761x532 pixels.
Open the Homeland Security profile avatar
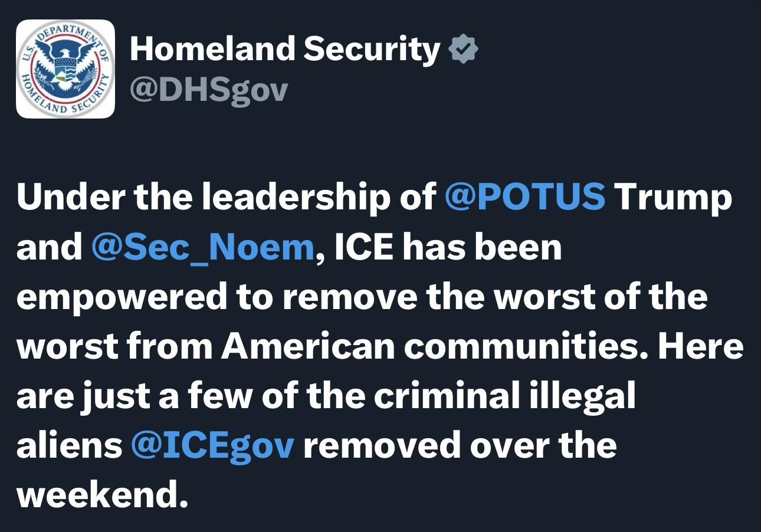(x=65, y=69)
